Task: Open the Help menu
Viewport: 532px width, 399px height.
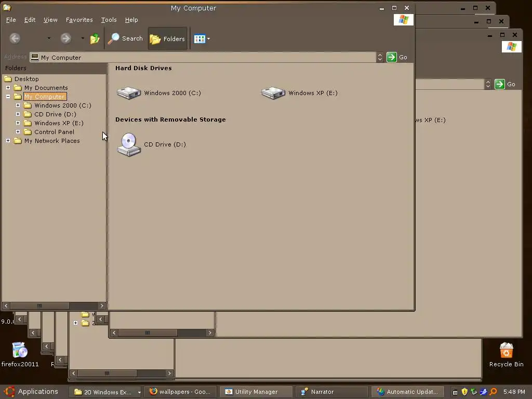Action: 131,20
